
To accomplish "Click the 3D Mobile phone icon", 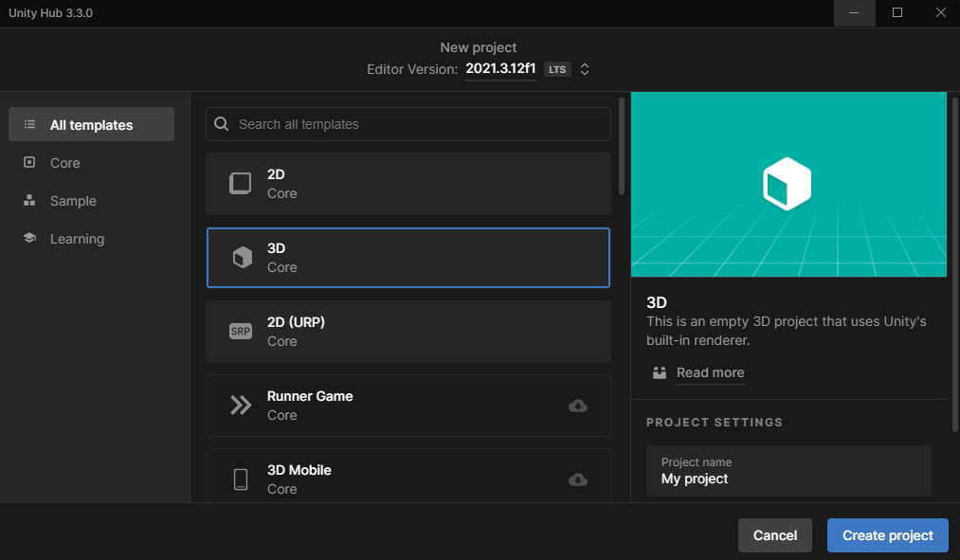I will tap(240, 479).
